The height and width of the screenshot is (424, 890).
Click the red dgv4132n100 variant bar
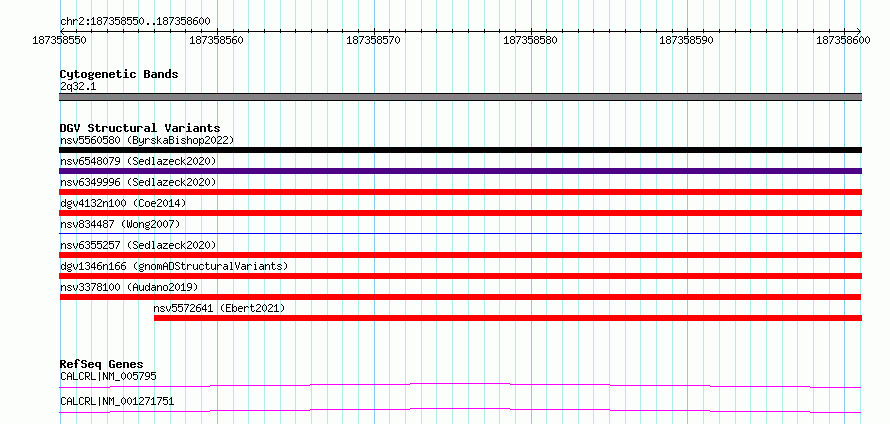point(460,213)
